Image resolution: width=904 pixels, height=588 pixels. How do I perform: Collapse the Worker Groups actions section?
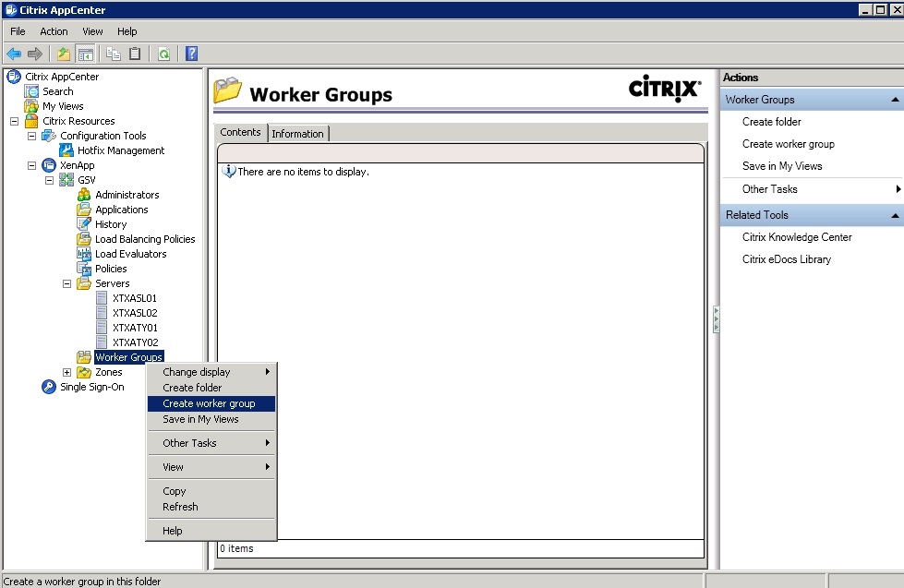895,100
